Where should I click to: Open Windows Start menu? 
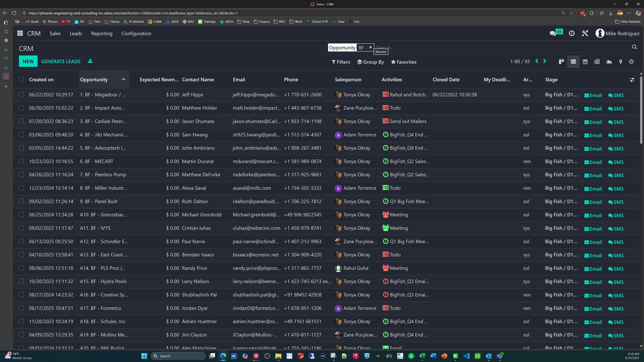[144, 356]
